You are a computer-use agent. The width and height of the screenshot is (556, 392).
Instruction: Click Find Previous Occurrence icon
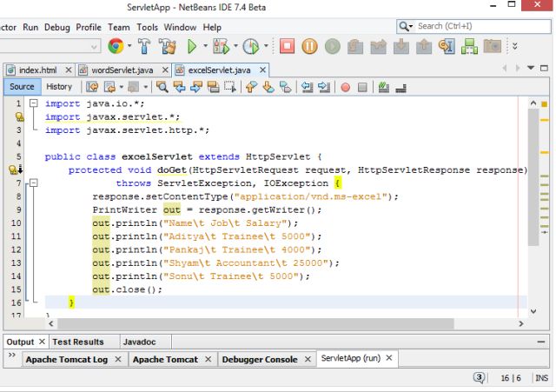pos(180,87)
